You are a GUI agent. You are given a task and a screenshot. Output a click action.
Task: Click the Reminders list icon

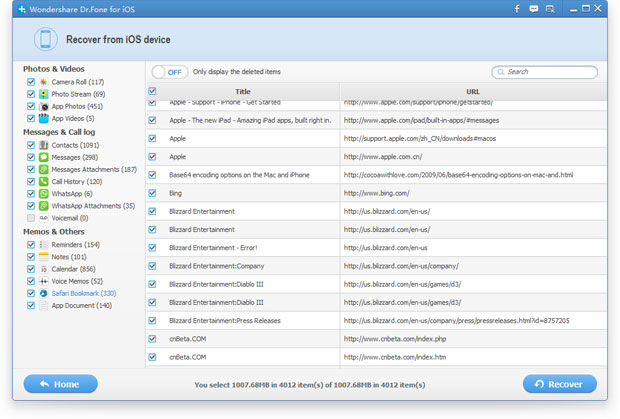pos(43,245)
